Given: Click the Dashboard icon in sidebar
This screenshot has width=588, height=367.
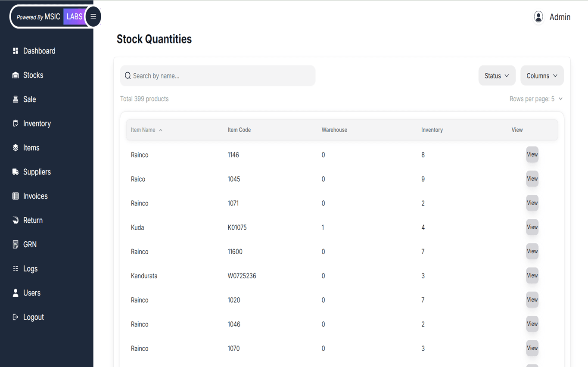Looking at the screenshot, I should [16, 51].
